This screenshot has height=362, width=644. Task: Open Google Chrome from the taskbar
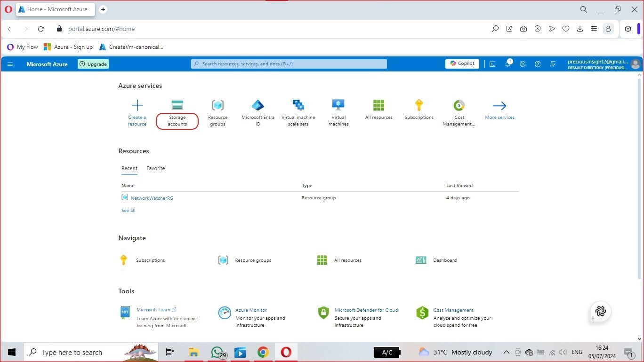[263, 352]
